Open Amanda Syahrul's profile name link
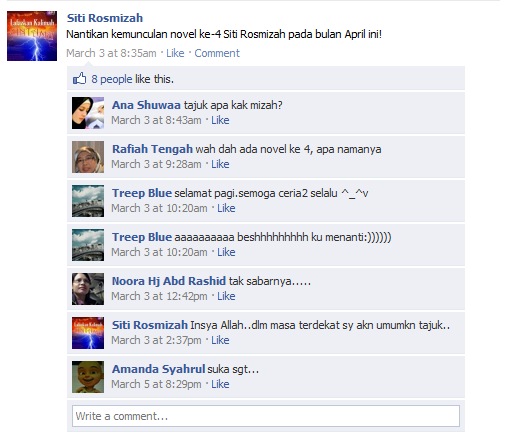Viewport: 516px width, 436px height. [x=158, y=369]
